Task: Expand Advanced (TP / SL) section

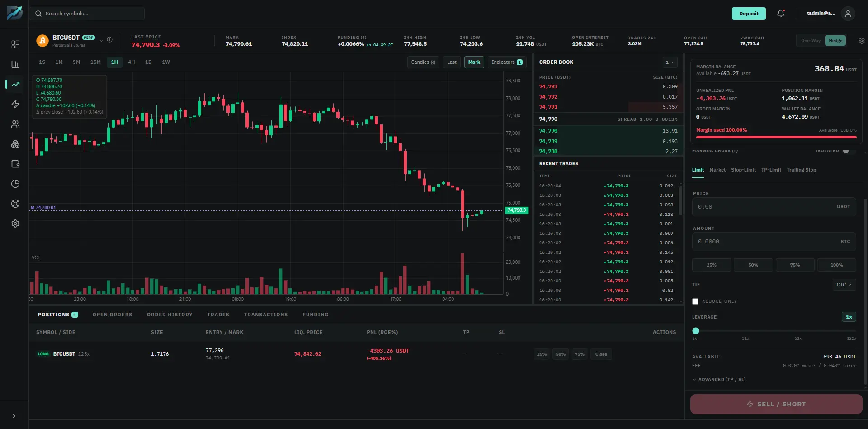Action: 719,380
